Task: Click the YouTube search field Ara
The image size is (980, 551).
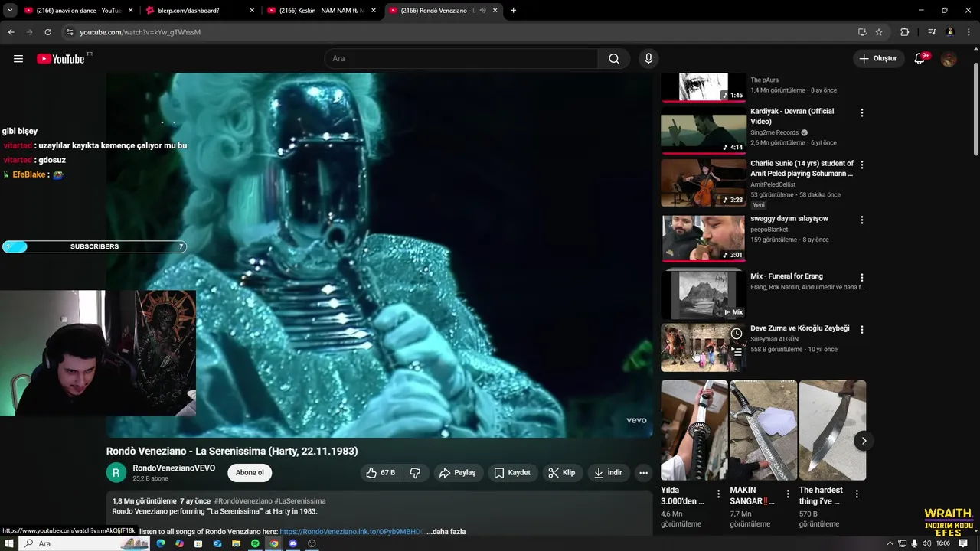Action: tap(461, 59)
